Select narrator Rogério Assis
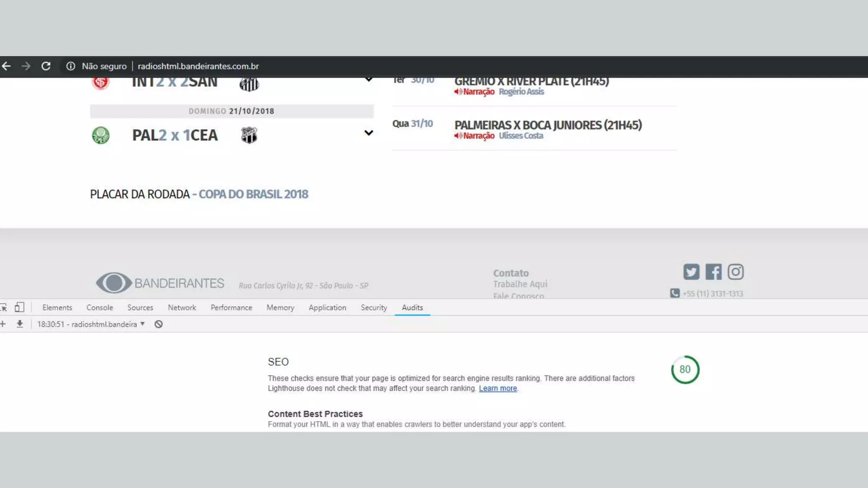This screenshot has height=488, width=868. [x=521, y=91]
